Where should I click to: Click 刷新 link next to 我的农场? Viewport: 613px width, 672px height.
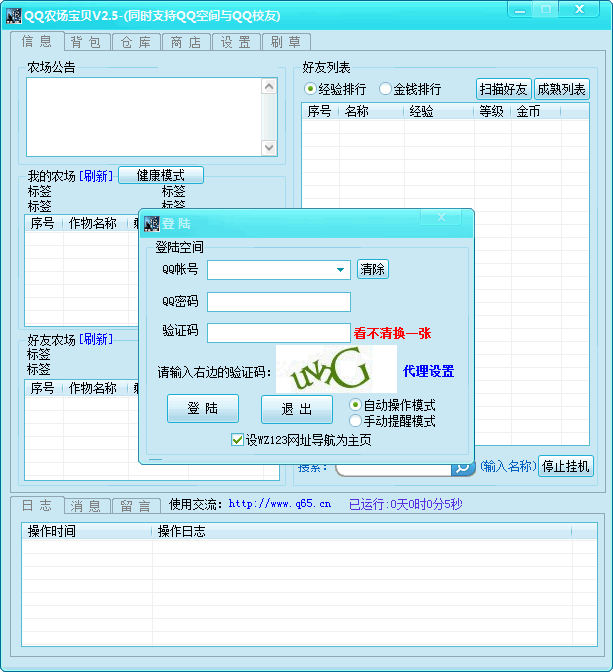(96, 175)
